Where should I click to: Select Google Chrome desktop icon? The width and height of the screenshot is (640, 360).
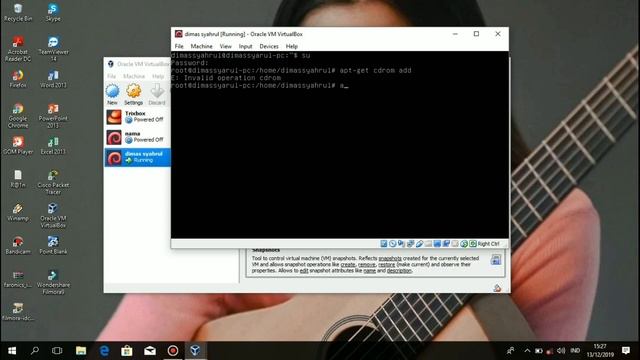pyautogui.click(x=18, y=116)
